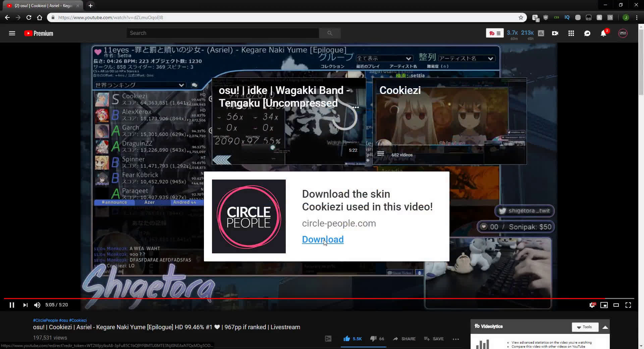View TubeBuddy 213K views in 48h stat
The width and height of the screenshot is (644, 349).
pos(527,35)
